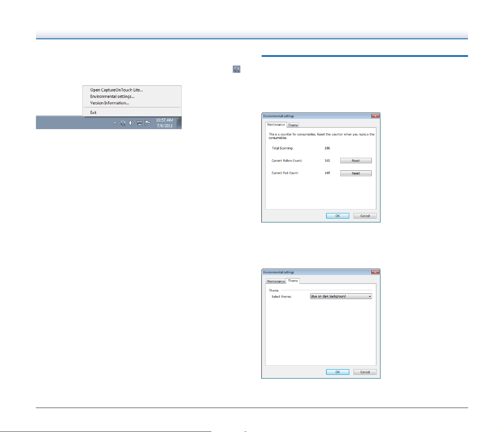
Task: Click CaptureOnTouch icon beside page header
Action: point(237,69)
